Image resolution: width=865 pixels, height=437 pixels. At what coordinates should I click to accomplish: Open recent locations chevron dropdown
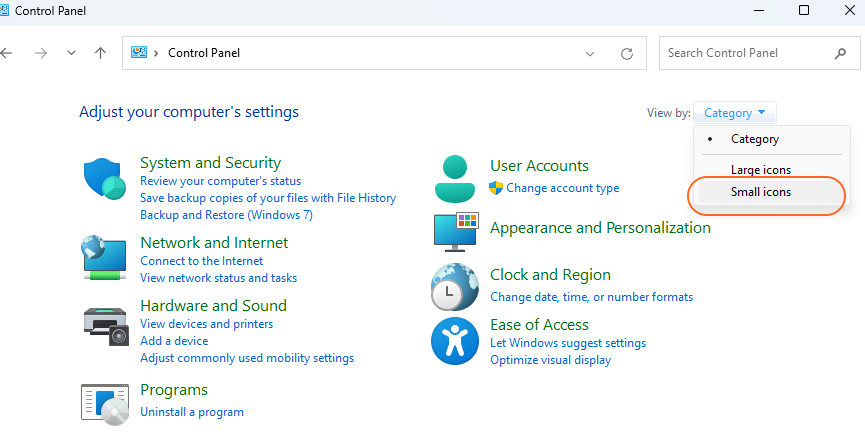pos(71,53)
